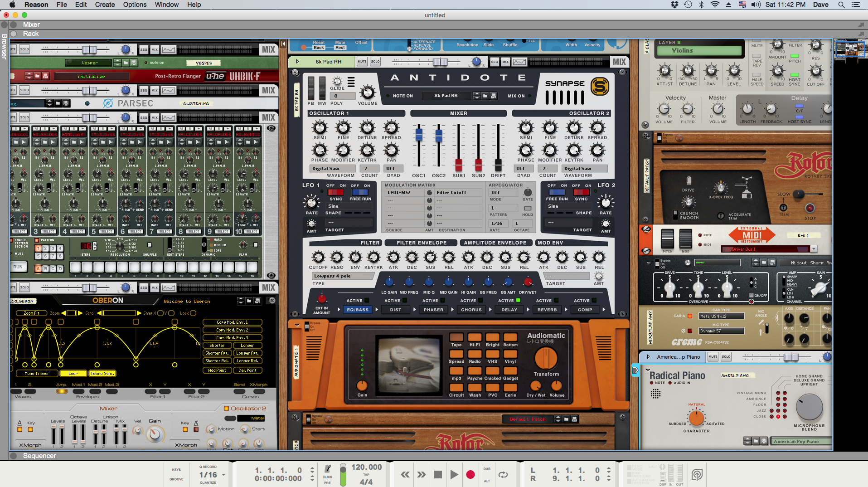Open Oscillator 1 Digital Saw waveform selector
Screen dimensions: 868x487
(333, 168)
